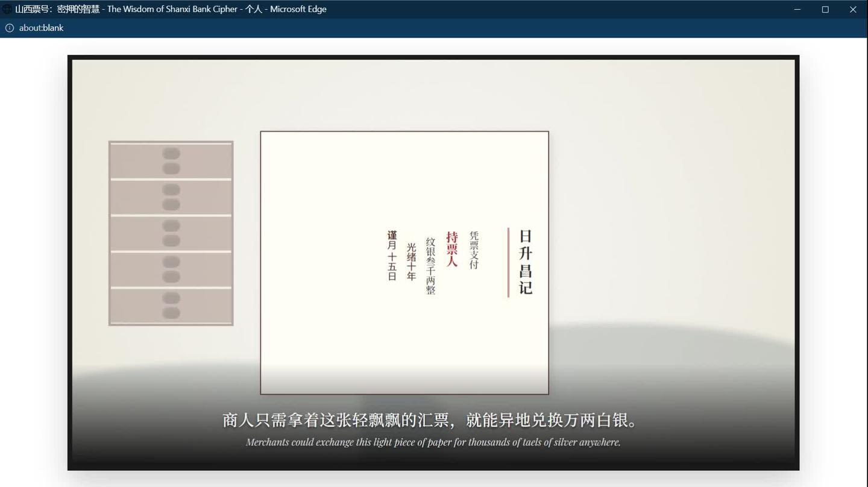
Task: Close the Microsoft Edge window
Action: click(853, 9)
